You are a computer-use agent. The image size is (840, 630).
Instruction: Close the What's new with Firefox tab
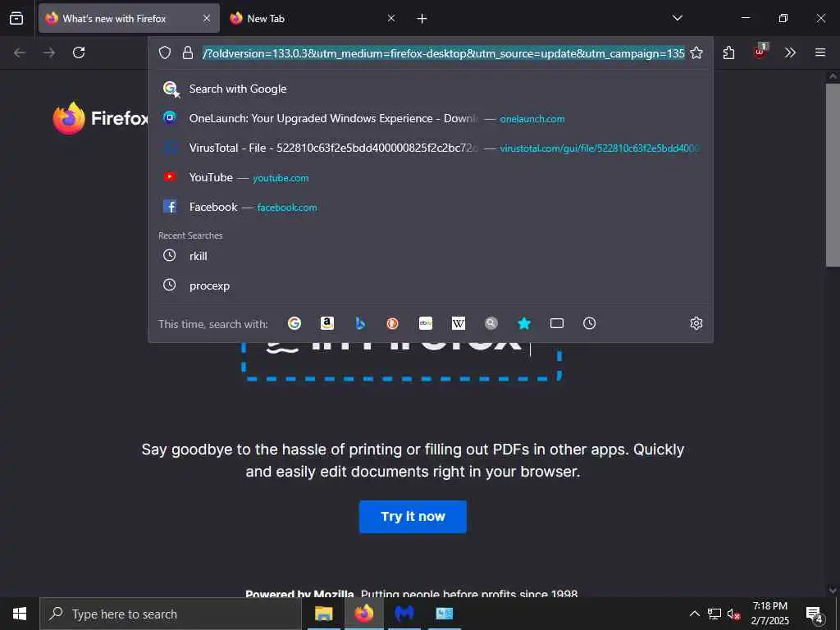[x=207, y=18]
